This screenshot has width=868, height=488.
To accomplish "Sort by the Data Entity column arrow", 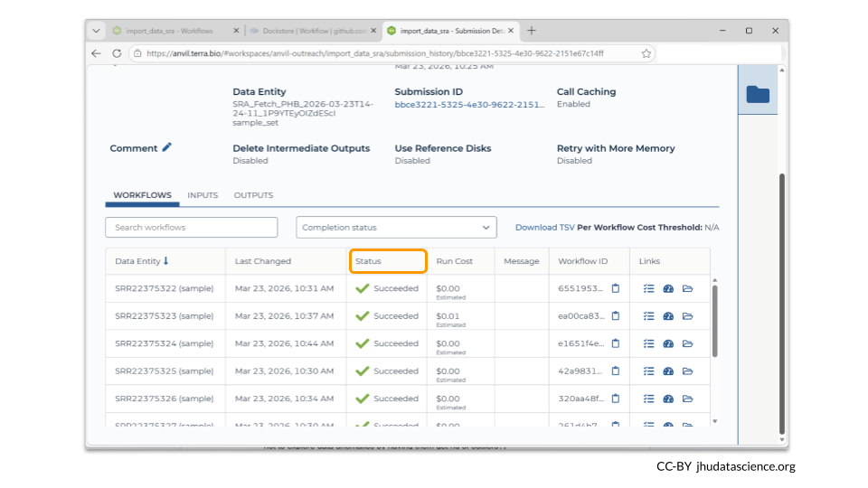I will coord(166,261).
